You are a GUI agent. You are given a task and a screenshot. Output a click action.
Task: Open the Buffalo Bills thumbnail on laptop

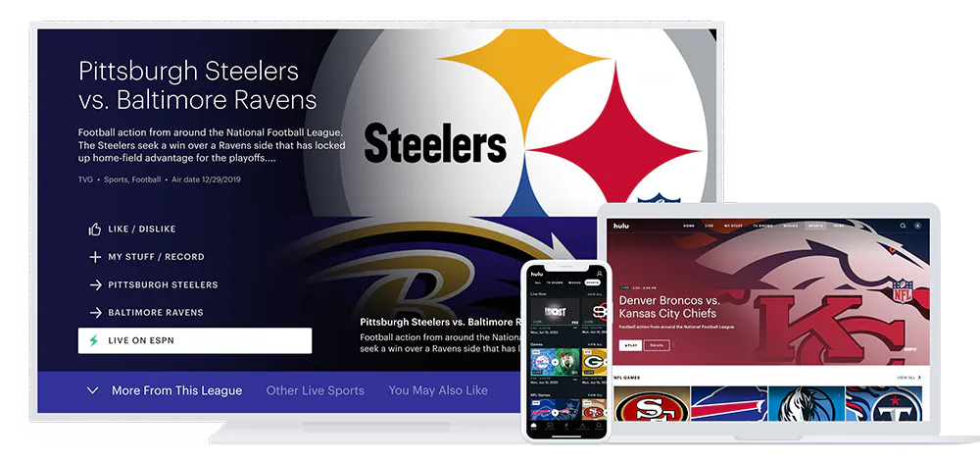[x=729, y=404]
